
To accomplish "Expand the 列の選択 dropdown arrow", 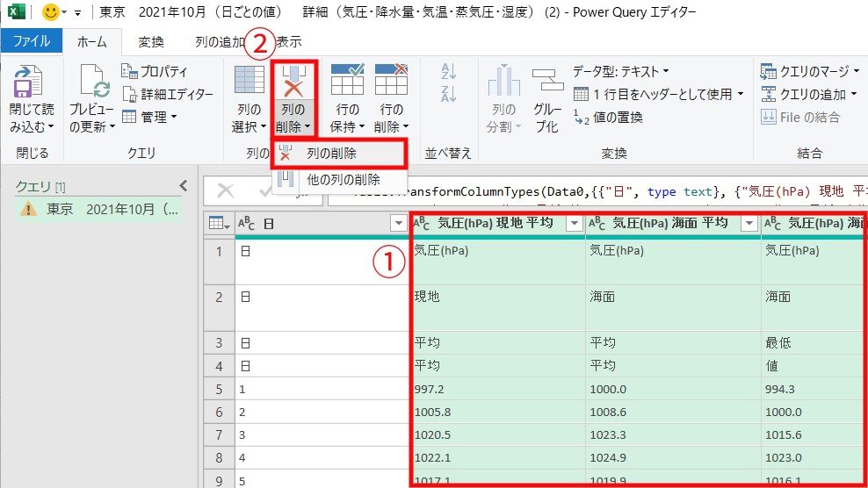I will click(263, 126).
